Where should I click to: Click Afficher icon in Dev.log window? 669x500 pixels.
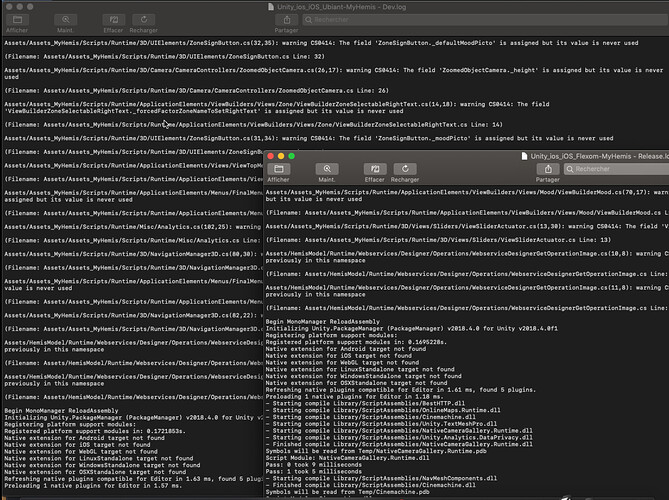point(17,20)
